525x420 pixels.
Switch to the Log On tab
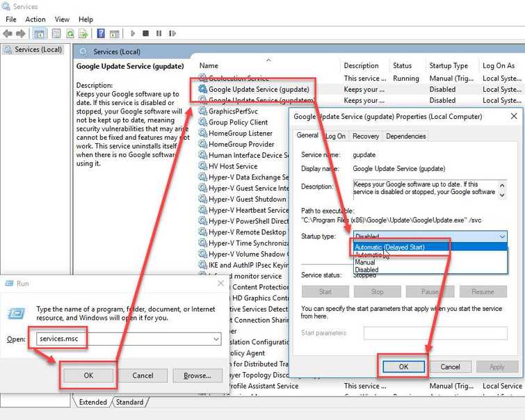point(335,136)
